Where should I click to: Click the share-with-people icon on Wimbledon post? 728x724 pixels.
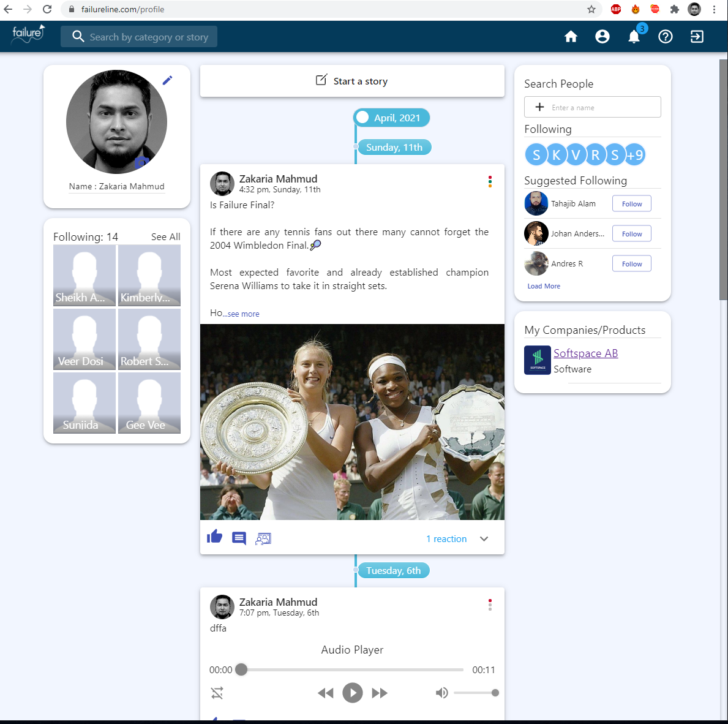pos(263,538)
